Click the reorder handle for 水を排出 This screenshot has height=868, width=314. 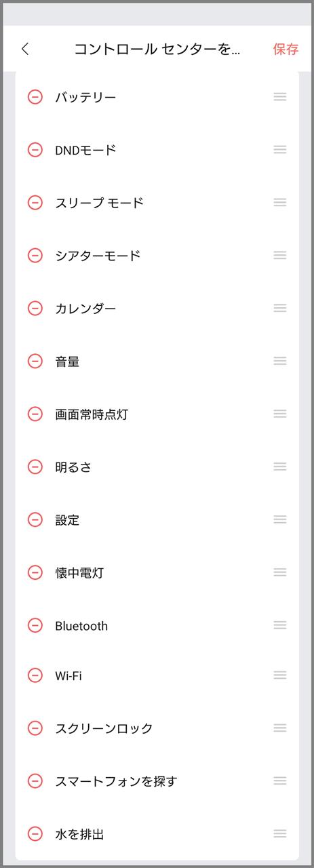click(280, 833)
